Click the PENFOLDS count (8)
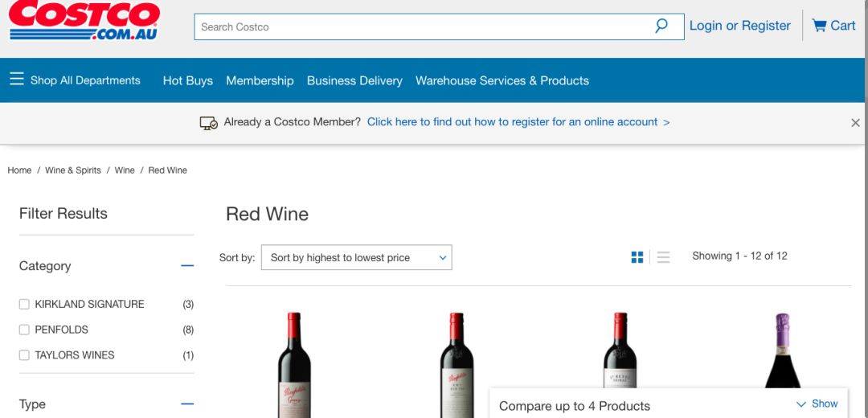Screen dimensions: 868x418 tap(188, 330)
